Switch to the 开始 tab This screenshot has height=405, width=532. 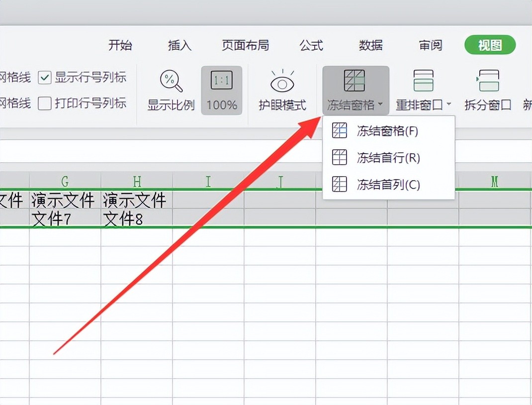120,46
